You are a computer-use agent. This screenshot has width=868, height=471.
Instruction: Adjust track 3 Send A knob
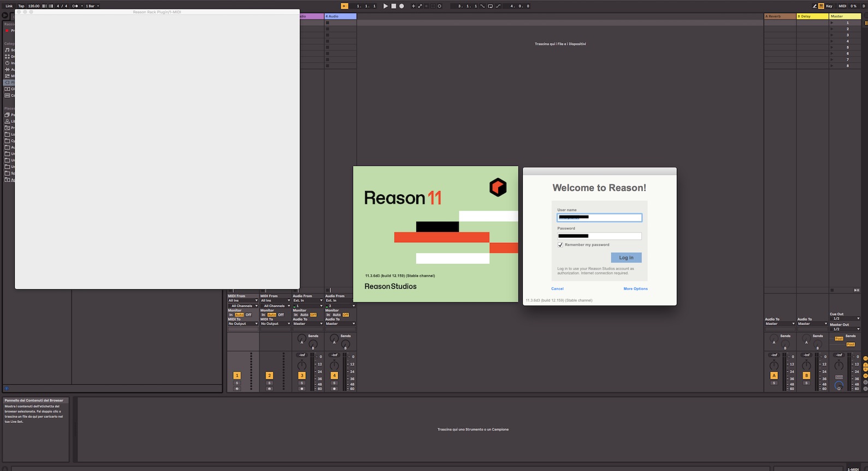(x=302, y=338)
